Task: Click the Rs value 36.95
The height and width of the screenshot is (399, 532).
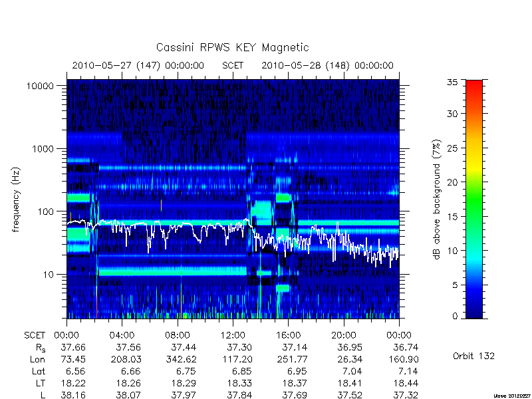Action: pos(350,348)
